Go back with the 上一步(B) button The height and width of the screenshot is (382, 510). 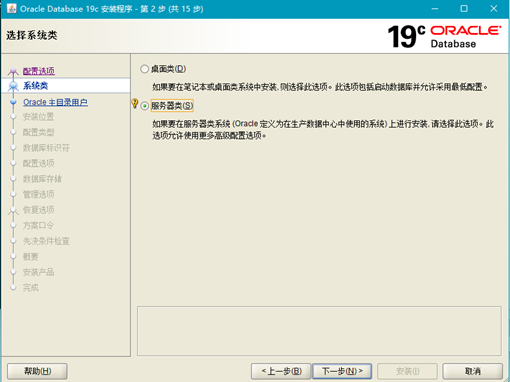tap(281, 371)
